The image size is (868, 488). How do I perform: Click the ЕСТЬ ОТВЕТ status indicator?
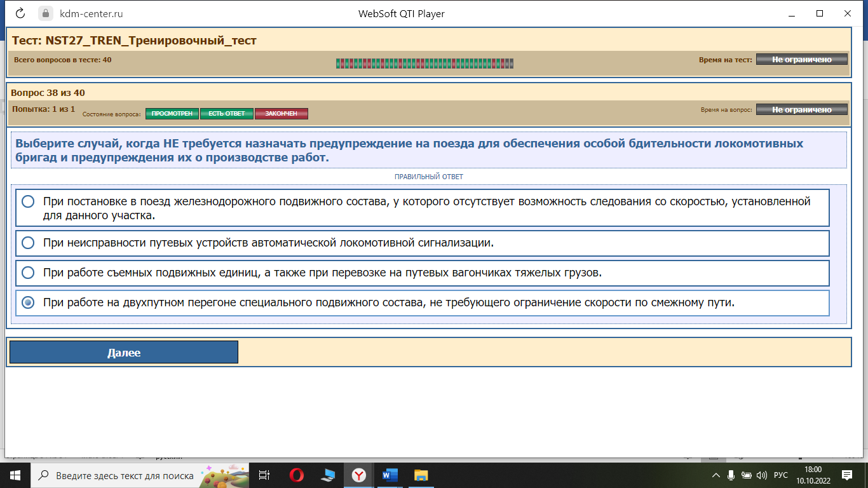pos(227,114)
